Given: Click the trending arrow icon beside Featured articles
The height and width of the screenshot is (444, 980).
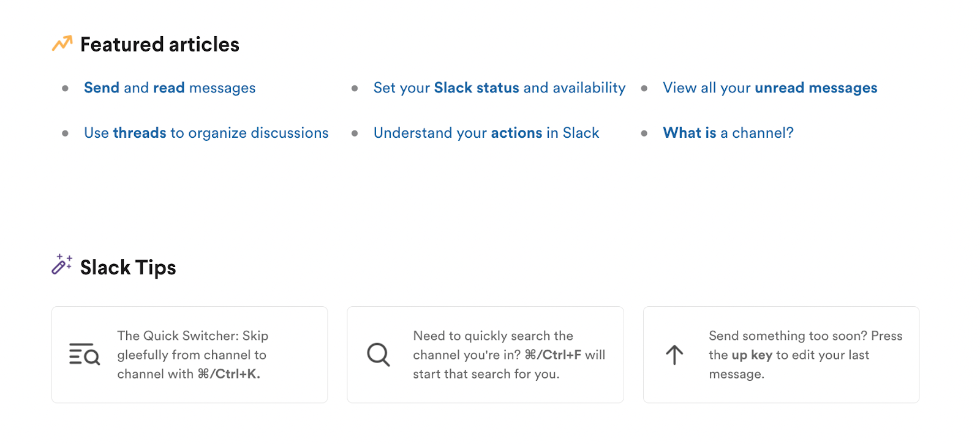Looking at the screenshot, I should [62, 43].
